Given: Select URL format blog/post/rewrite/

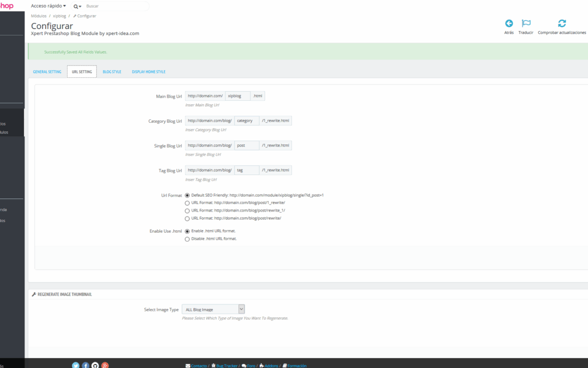Looking at the screenshot, I should click(187, 218).
